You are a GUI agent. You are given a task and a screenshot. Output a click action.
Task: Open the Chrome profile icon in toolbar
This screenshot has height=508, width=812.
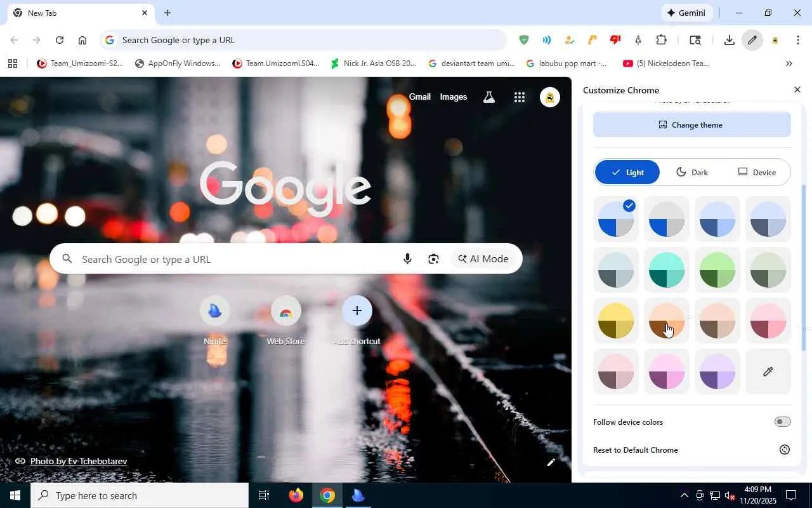click(775, 40)
